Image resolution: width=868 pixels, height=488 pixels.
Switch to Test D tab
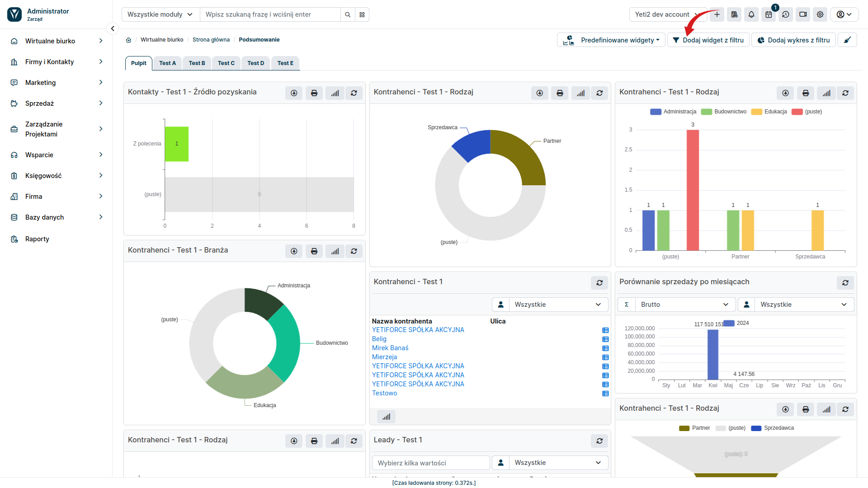(x=256, y=63)
